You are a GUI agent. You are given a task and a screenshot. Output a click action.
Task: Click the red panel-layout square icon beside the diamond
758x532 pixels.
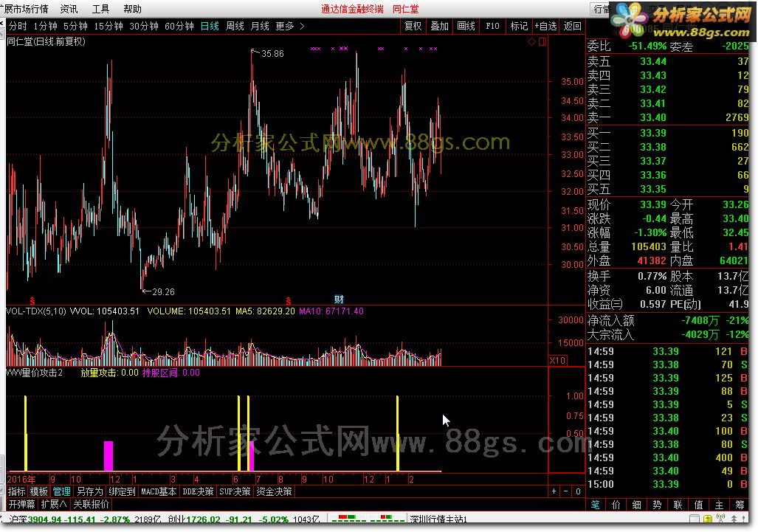pyautogui.click(x=542, y=41)
